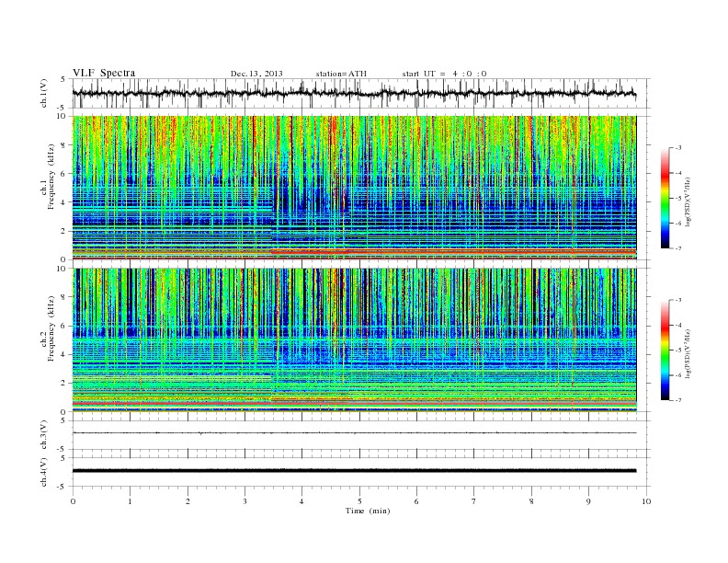The height and width of the screenshot is (563, 728).
Task: Click the thick ch.4 voltage trace
Action: (354, 471)
